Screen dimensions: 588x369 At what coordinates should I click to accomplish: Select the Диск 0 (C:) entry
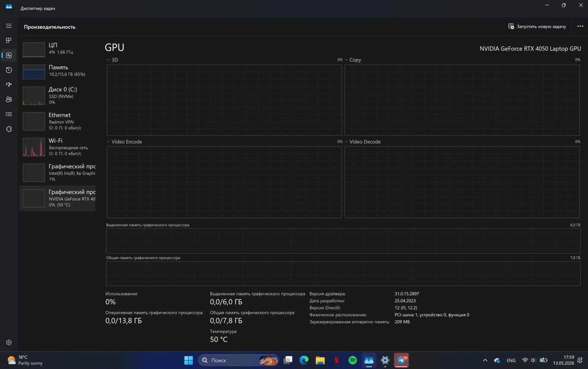tap(58, 95)
